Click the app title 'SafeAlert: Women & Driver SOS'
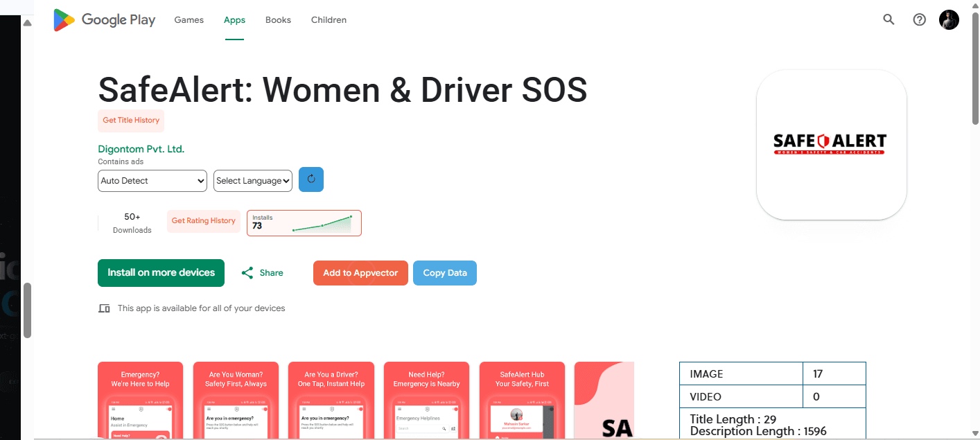Image resolution: width=980 pixels, height=440 pixels. 343,90
